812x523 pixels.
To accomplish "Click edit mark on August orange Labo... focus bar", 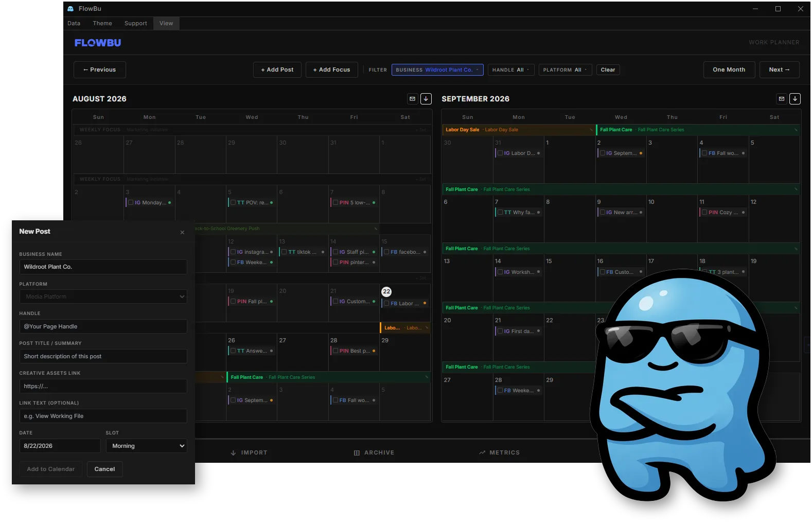I will click(427, 328).
